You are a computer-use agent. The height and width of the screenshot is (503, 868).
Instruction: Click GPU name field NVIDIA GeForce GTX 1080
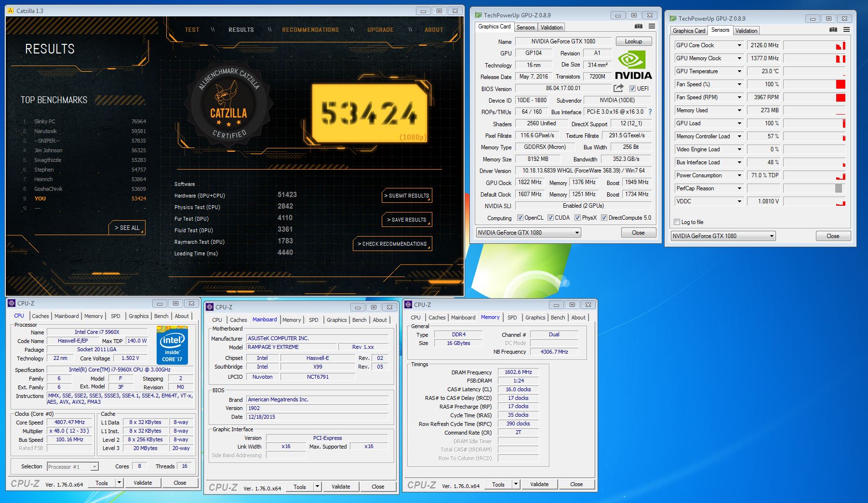click(x=563, y=41)
